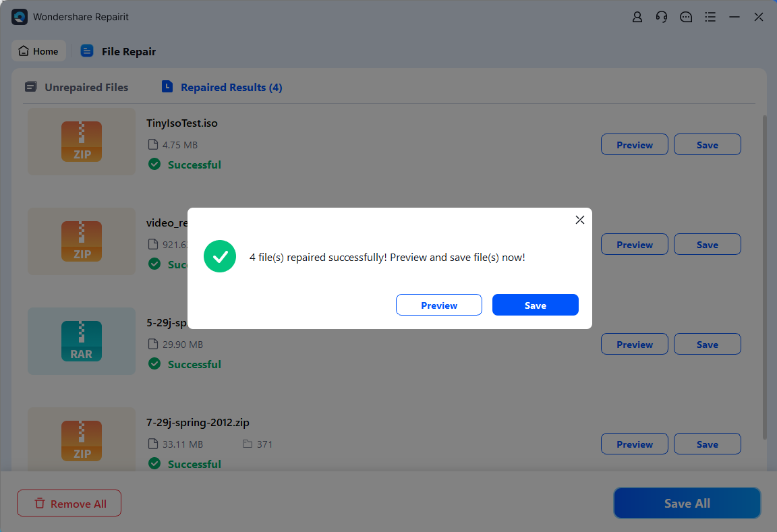Click the ZIP thumbnail for 7-29j-spring-2012.zip
Image resolution: width=777 pixels, height=532 pixels.
[x=82, y=440]
